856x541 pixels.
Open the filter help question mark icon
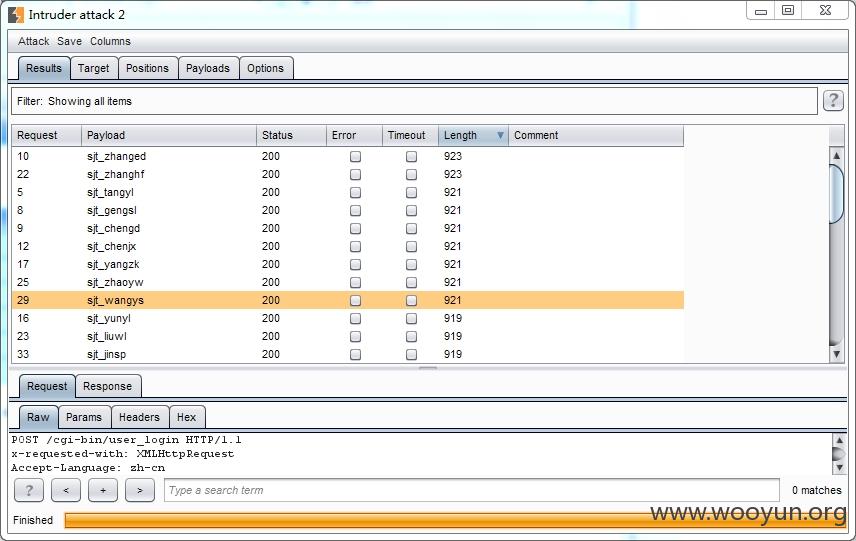833,100
